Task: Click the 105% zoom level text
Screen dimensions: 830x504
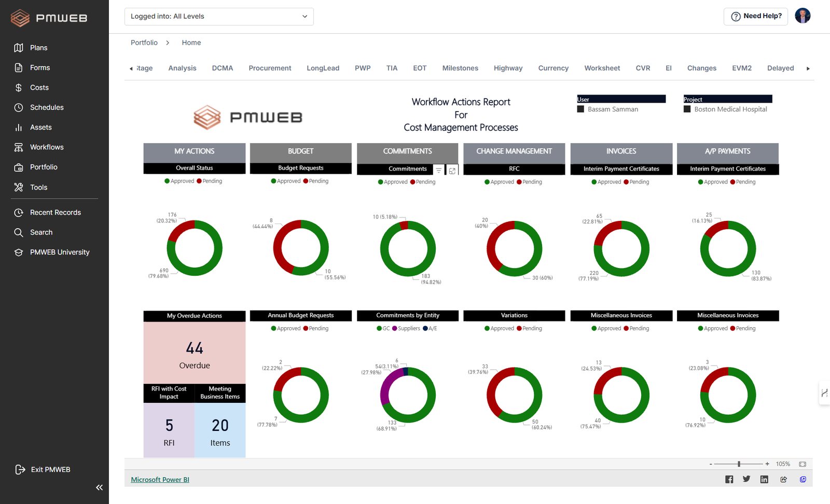Action: coord(783,464)
